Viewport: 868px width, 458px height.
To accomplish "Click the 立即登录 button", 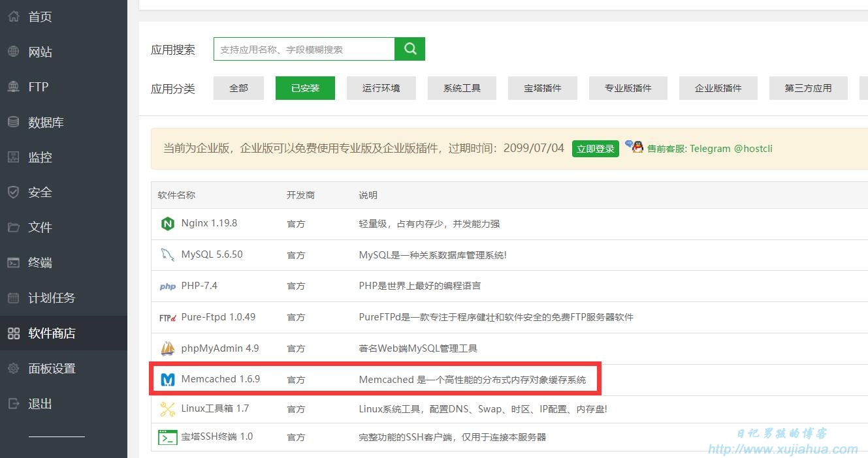I will point(596,149).
